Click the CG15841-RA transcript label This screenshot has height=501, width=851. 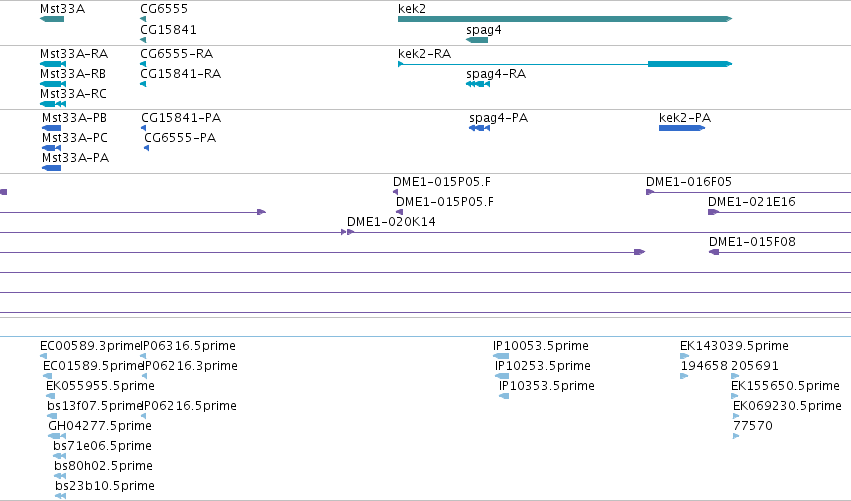[x=181, y=74]
